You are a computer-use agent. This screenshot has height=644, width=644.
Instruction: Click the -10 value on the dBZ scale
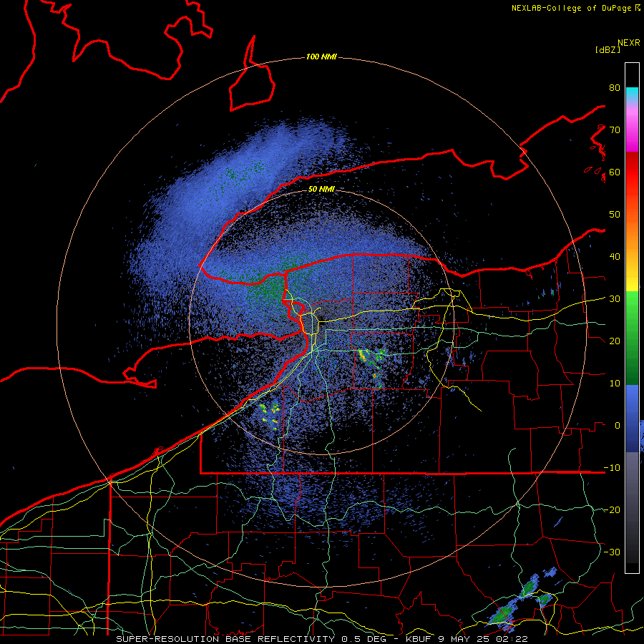[x=612, y=468]
